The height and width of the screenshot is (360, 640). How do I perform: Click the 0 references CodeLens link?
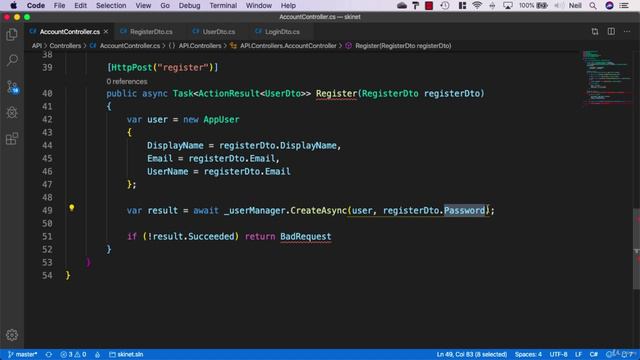127,82
